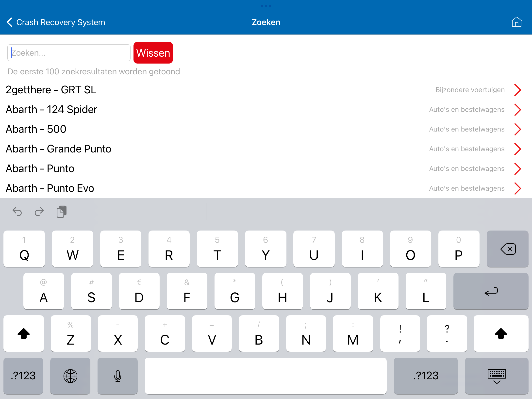Tap the undo arrow on keyboard toolbar
Screen dimensions: 532x399
[17, 212]
